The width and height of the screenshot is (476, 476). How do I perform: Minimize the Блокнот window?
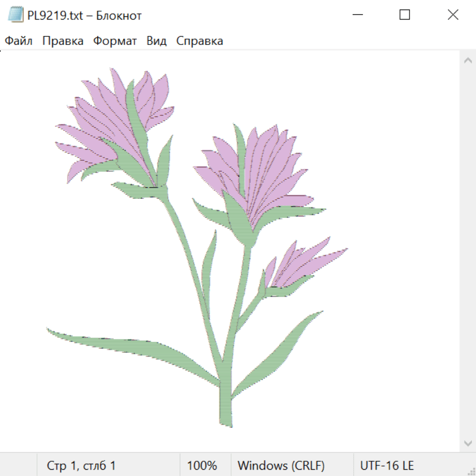tap(357, 15)
